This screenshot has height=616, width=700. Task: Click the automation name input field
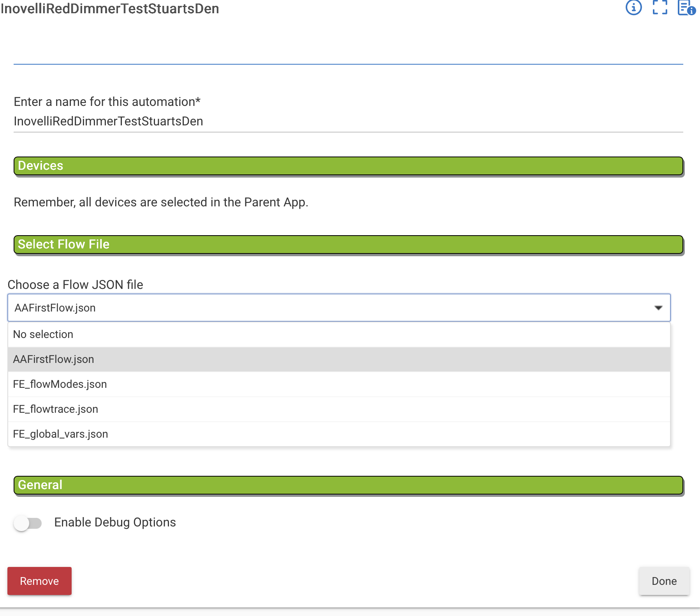coord(348,121)
